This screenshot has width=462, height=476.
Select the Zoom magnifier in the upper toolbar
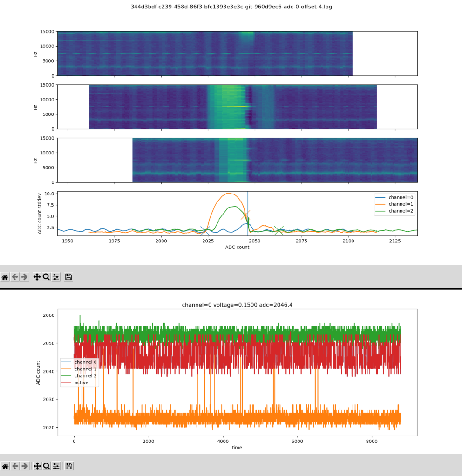pos(47,277)
